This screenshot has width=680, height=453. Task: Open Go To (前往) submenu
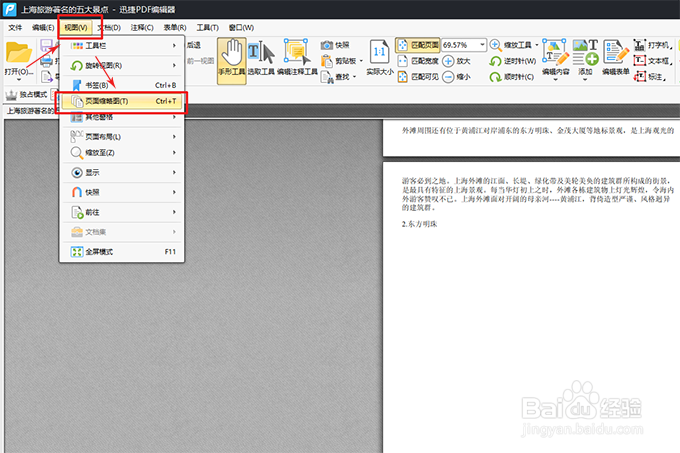click(122, 212)
